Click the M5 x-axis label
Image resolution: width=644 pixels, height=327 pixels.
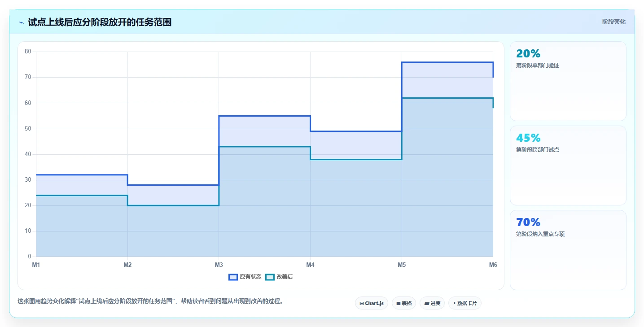click(x=402, y=265)
